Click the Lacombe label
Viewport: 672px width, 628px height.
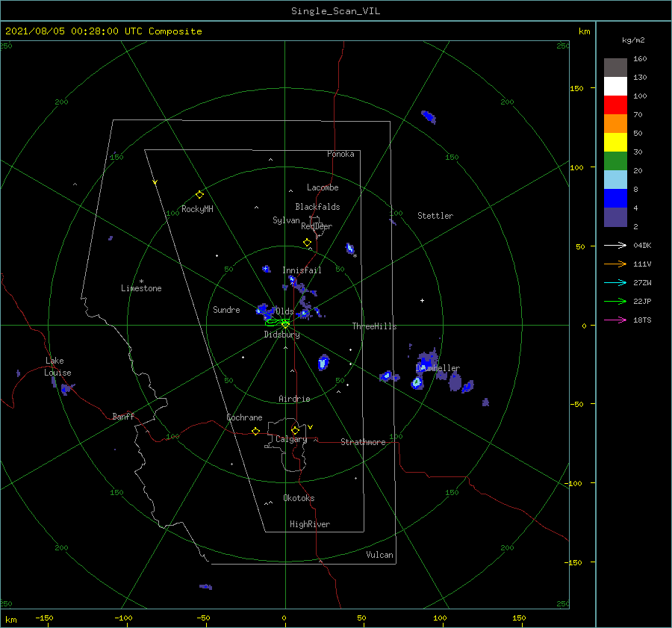(323, 187)
